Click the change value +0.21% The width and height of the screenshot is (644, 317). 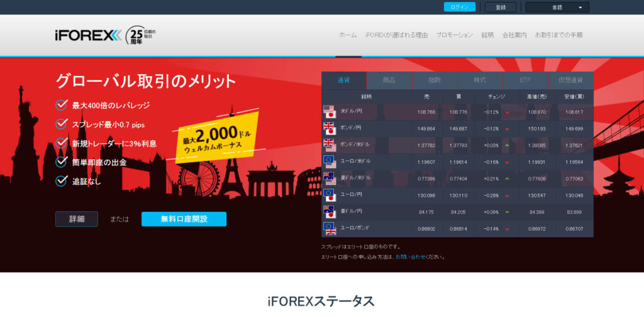click(491, 179)
